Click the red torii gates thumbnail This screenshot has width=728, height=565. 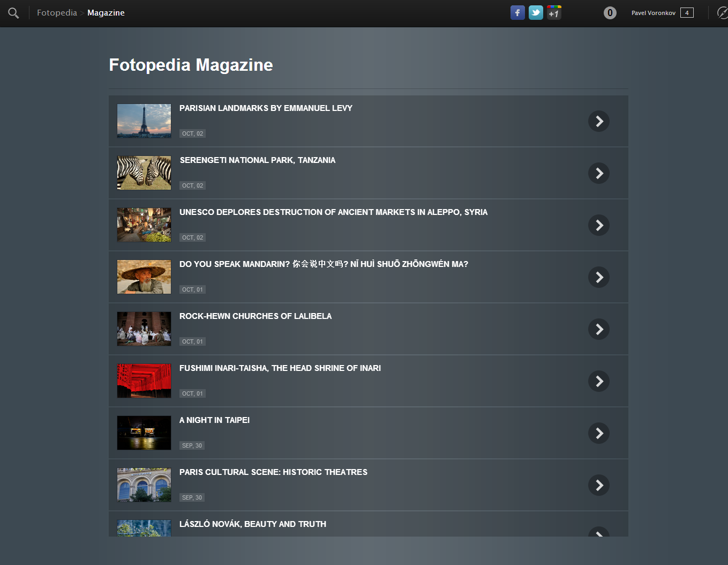[x=144, y=381]
